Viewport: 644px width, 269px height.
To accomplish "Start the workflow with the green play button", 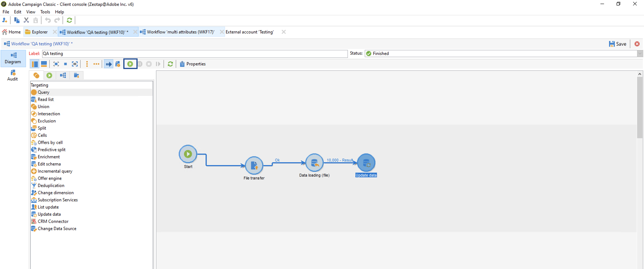I will point(130,64).
